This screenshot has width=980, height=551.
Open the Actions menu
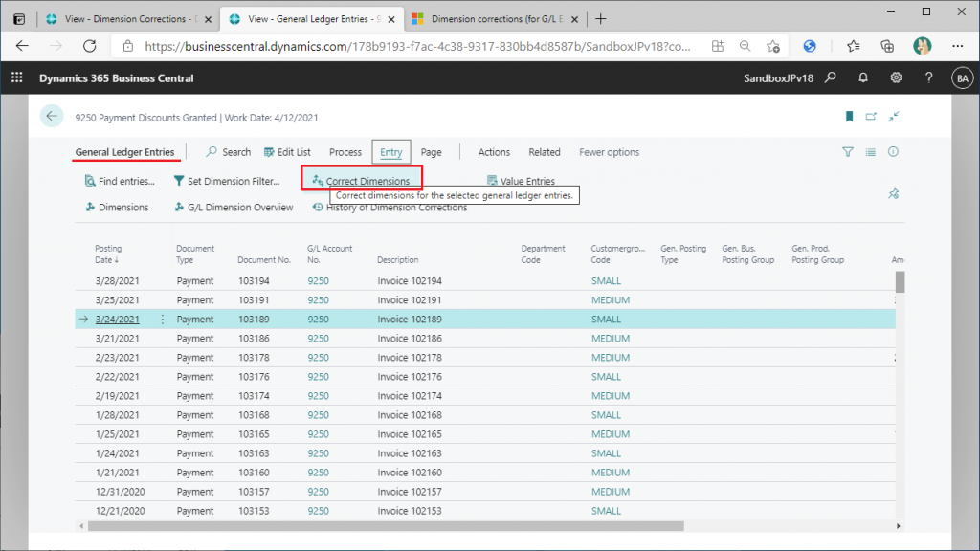(494, 152)
